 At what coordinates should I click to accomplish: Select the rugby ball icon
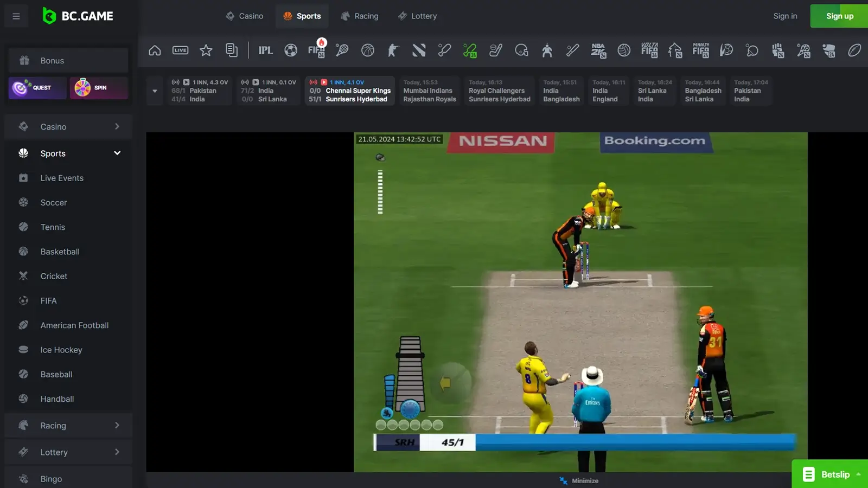click(x=854, y=50)
